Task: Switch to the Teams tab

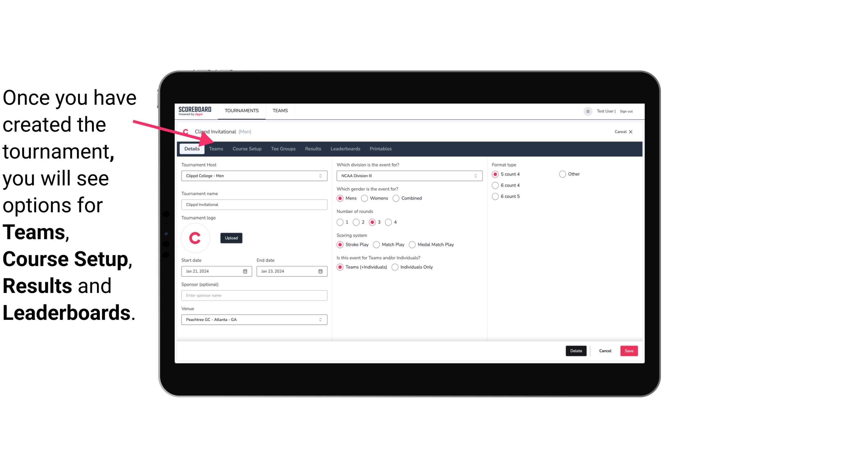Action: [x=215, y=148]
